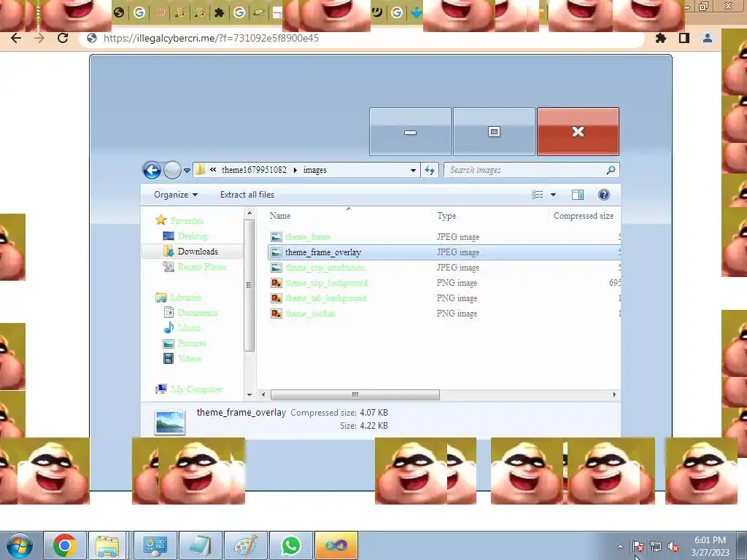Switch to the green leaf browser tab

point(259,13)
